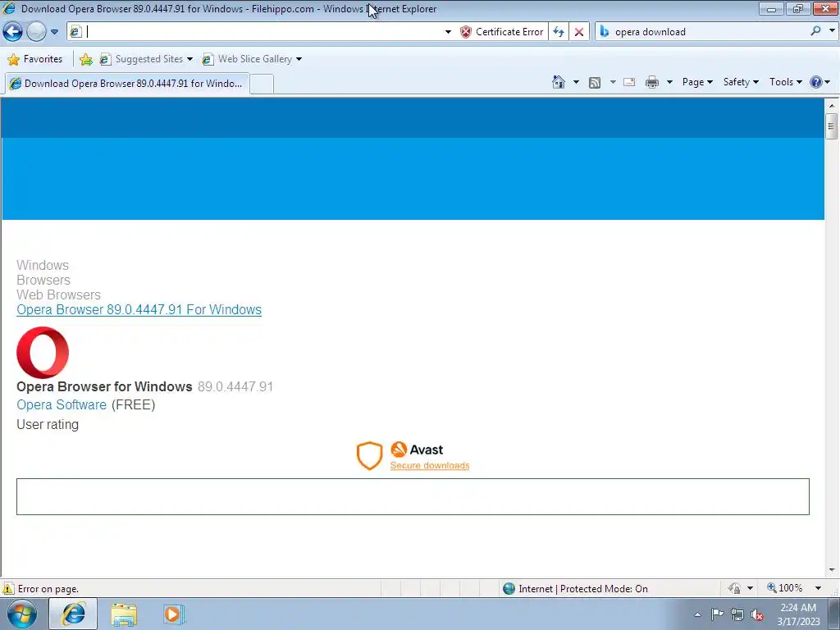840x630 pixels.
Task: Click the muted volume tray icon
Action: [x=757, y=614]
